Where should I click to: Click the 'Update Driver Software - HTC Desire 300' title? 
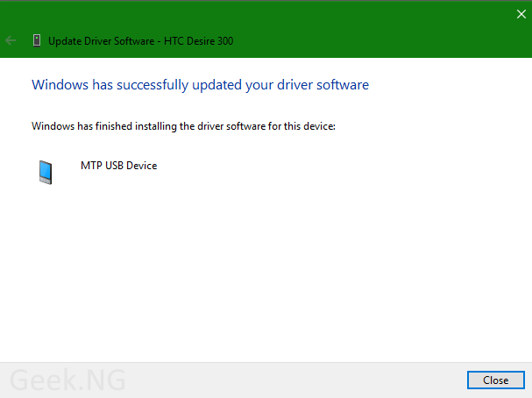point(140,41)
